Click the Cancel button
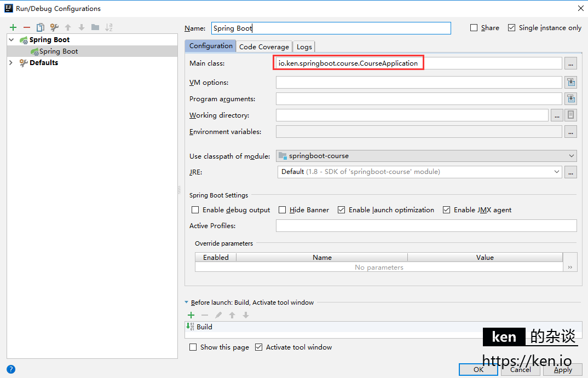Screen dimensions: 588x378 coord(521,369)
